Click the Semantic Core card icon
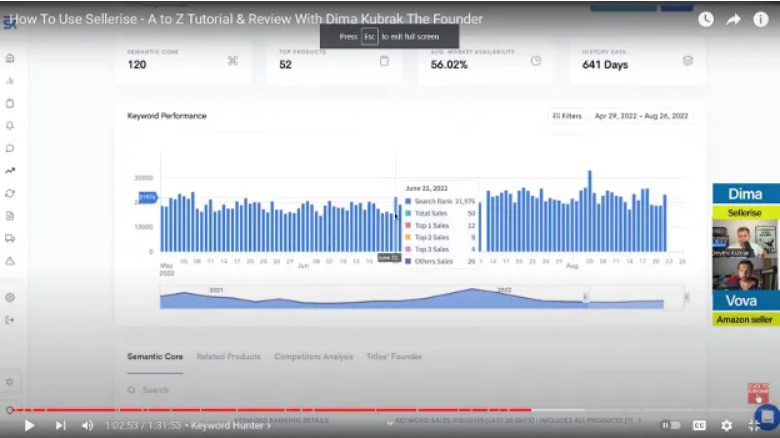The width and height of the screenshot is (780, 438). (x=232, y=61)
